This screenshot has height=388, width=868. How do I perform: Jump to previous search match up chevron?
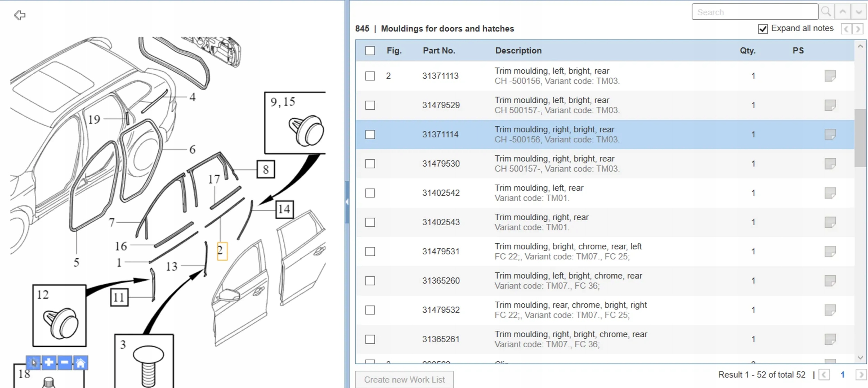843,12
